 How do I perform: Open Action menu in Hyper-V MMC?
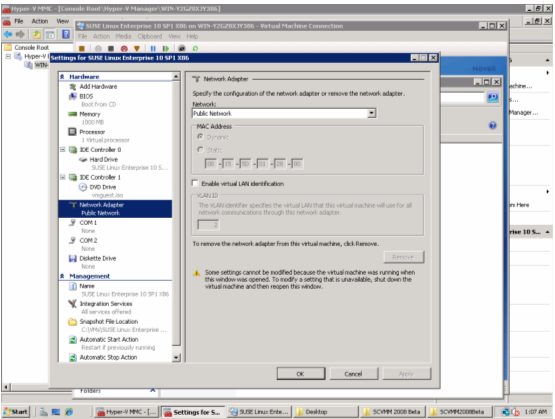coord(40,21)
